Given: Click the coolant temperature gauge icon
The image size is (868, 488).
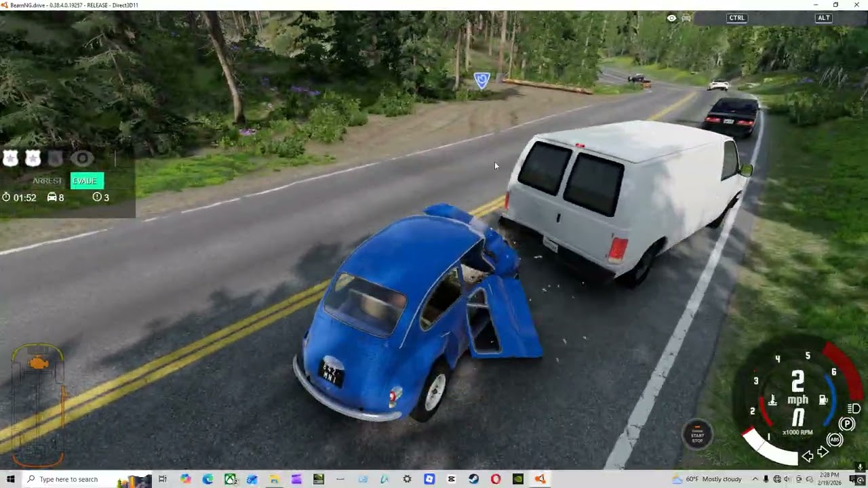Looking at the screenshot, I should tap(772, 400).
